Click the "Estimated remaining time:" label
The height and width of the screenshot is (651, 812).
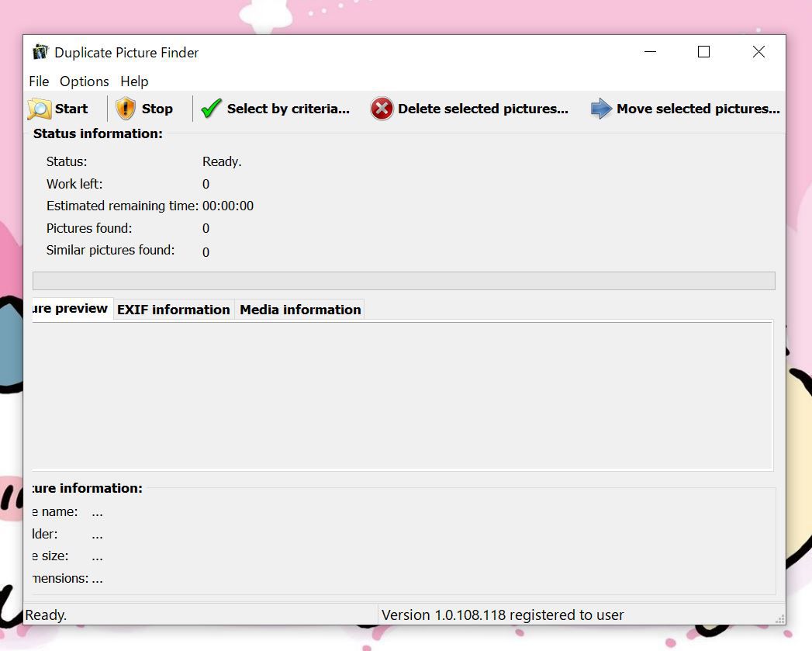tap(123, 206)
